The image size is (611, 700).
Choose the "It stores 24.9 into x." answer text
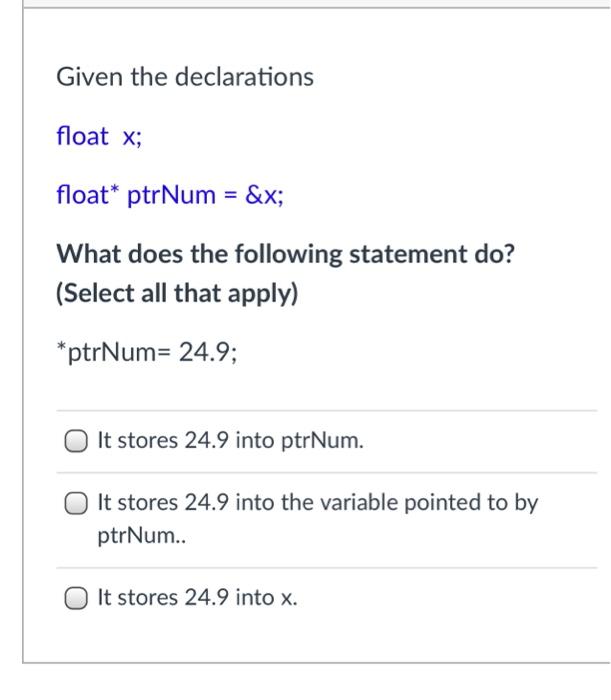[x=197, y=597]
